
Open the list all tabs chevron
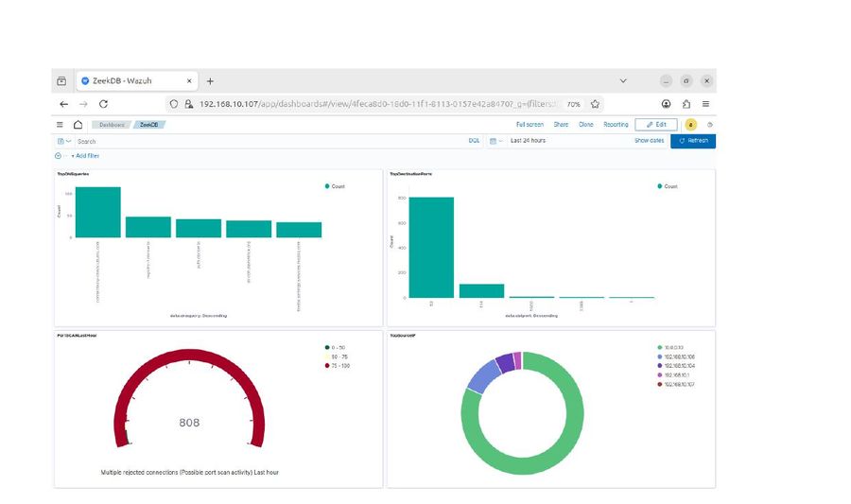pyautogui.click(x=623, y=80)
